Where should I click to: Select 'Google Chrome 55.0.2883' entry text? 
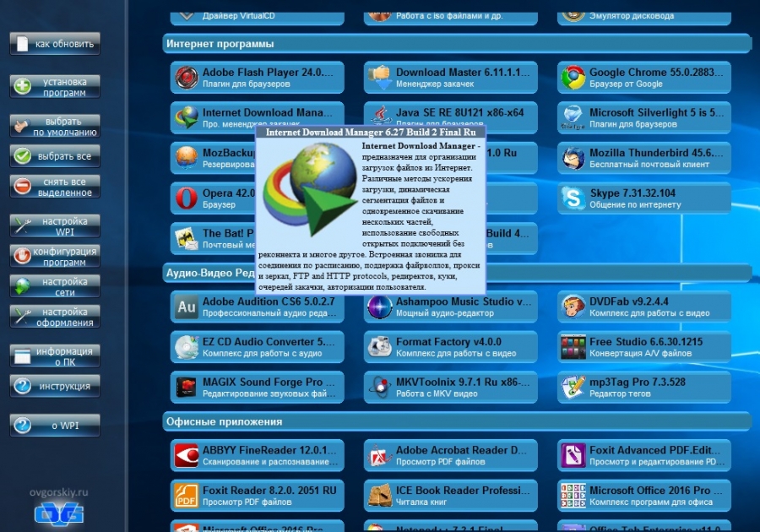coord(656,72)
